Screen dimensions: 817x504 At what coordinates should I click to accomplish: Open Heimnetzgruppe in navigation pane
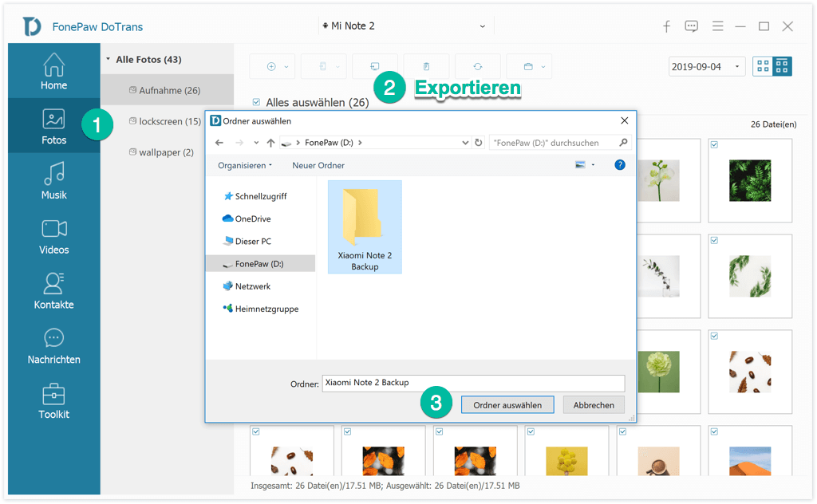point(261,309)
